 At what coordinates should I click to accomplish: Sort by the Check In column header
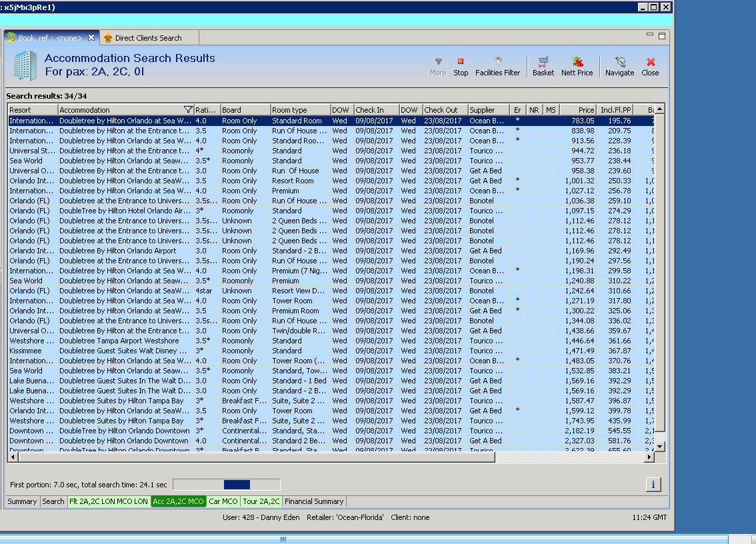pos(377,110)
